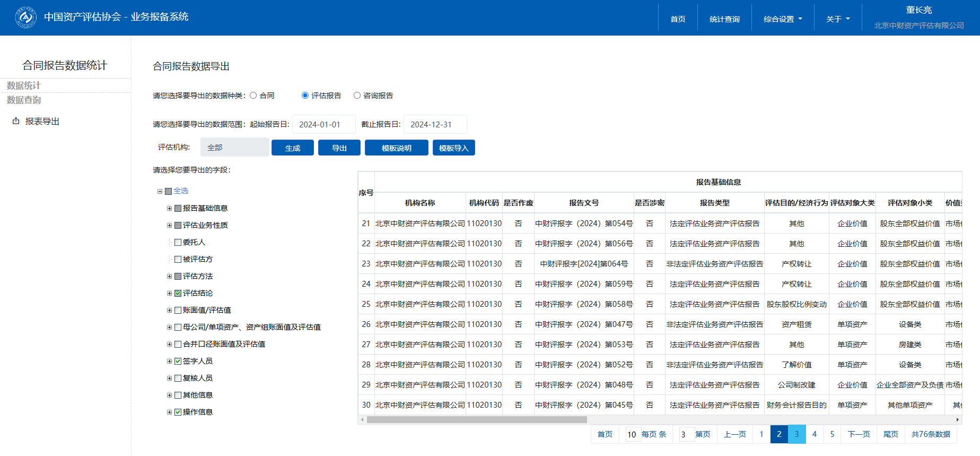The height and width of the screenshot is (456, 980).
Task: Open the 关于 dropdown menu
Action: [837, 19]
